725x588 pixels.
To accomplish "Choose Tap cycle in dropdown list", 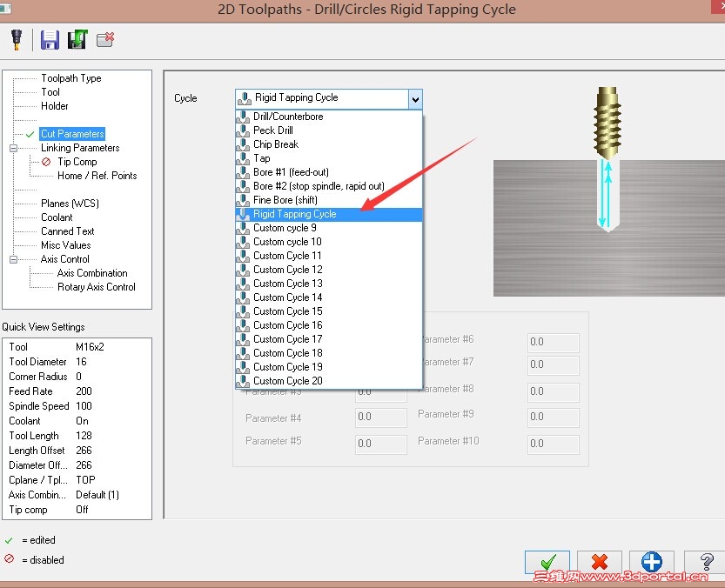I will tap(329, 158).
